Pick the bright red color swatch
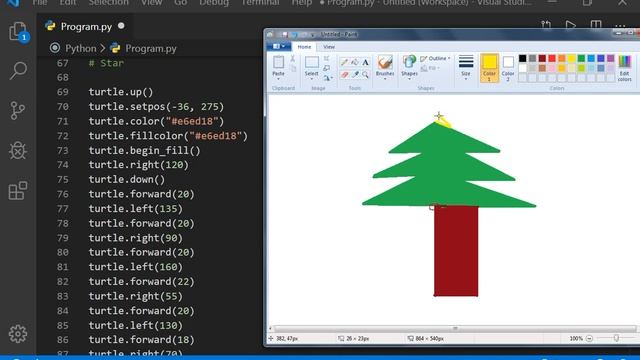The image size is (640, 360). 552,58
